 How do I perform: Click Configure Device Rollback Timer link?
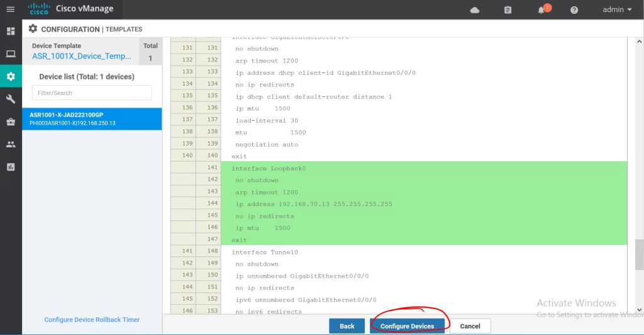coord(92,320)
